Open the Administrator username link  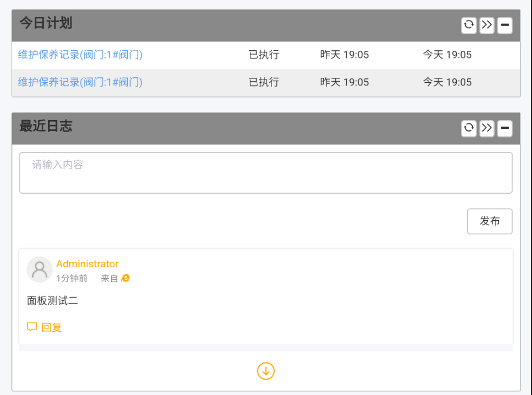pyautogui.click(x=87, y=264)
